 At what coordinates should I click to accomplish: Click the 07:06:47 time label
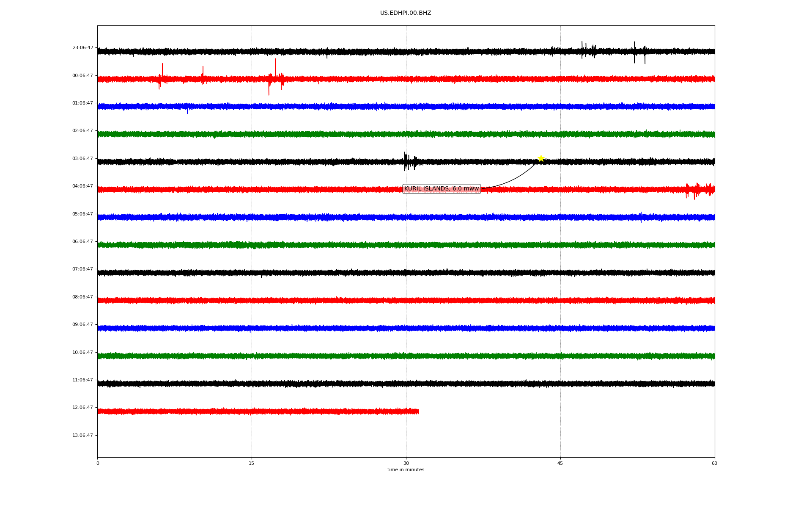tap(83, 269)
